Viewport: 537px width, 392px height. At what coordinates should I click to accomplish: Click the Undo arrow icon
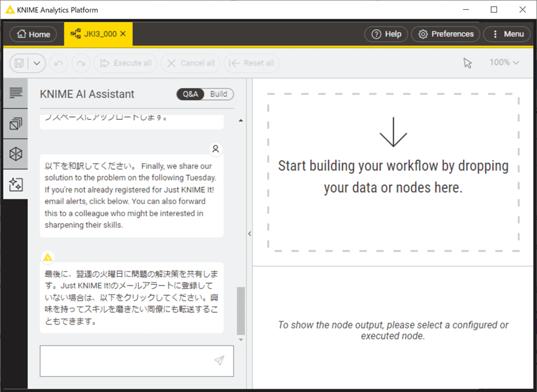tap(58, 63)
